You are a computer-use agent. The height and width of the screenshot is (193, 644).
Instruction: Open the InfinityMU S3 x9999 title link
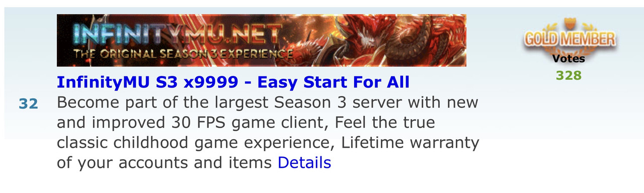(233, 82)
